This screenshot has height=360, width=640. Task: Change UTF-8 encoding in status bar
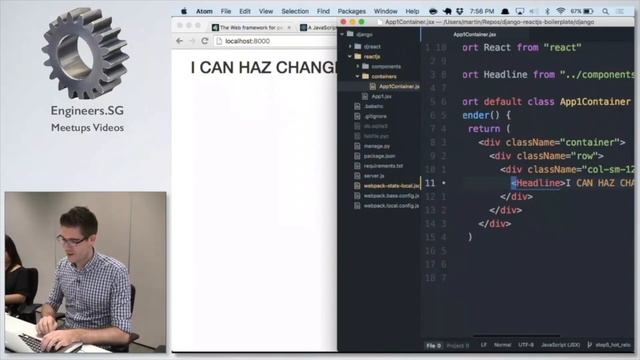[526, 345]
